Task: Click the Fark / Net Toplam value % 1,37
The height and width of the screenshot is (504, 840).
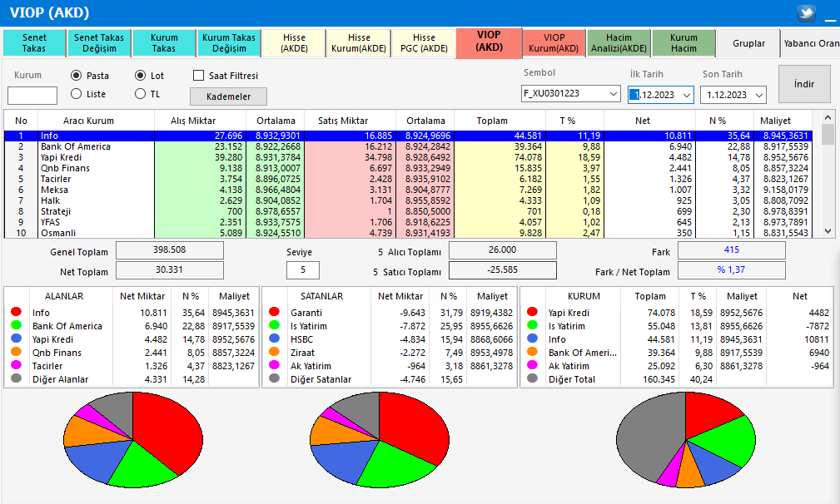Action: pyautogui.click(x=731, y=270)
